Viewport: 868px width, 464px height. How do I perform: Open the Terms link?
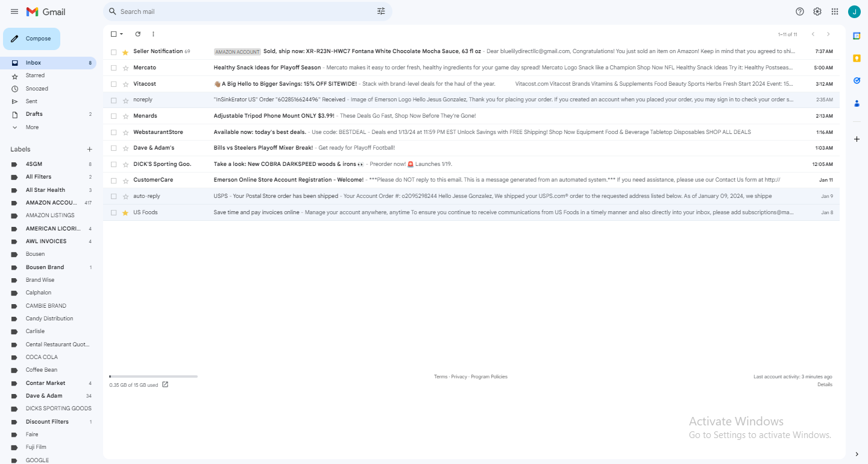tap(441, 377)
